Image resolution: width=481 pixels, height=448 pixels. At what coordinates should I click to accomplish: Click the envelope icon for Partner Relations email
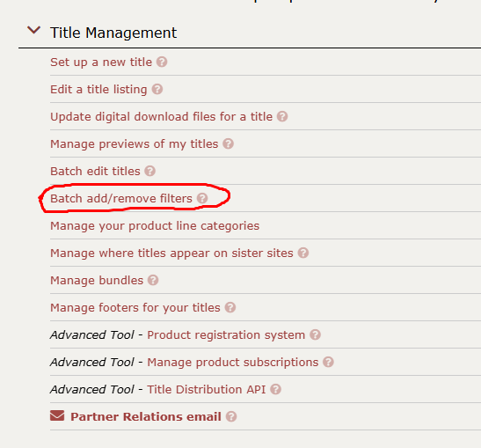pyautogui.click(x=57, y=415)
